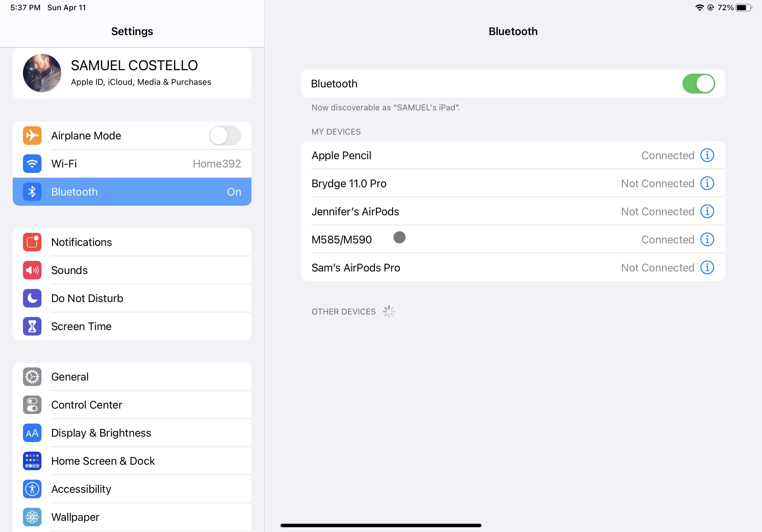This screenshot has height=532, width=762.
Task: Tap the Bluetooth icon in sidebar
Action: [x=32, y=192]
